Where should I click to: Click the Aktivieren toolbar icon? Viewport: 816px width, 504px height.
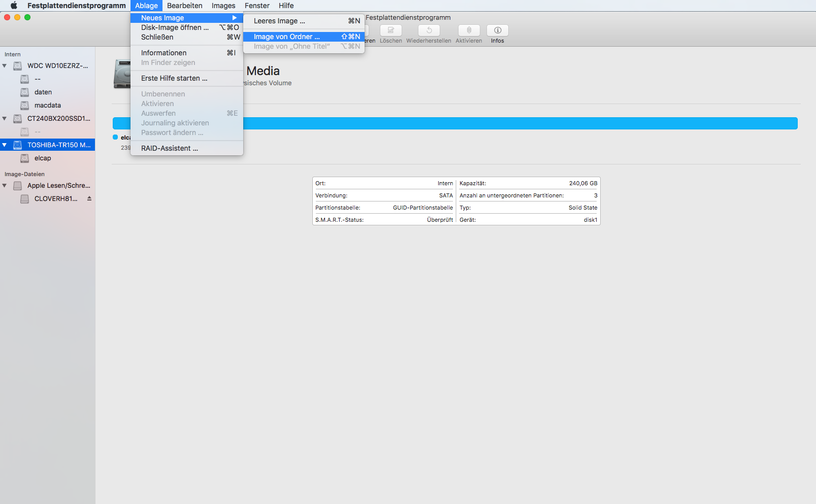(469, 30)
